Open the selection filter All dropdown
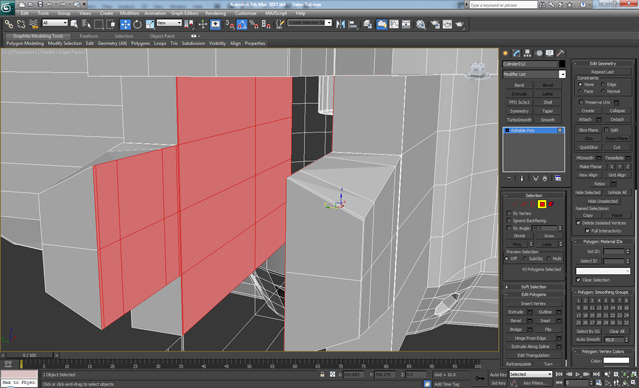639x388 pixels. pos(55,23)
